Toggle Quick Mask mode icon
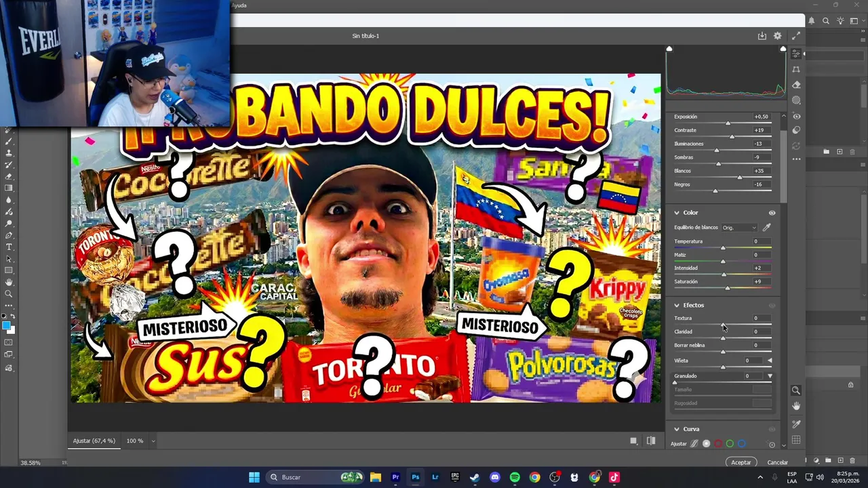This screenshot has height=488, width=868. pos(9,343)
